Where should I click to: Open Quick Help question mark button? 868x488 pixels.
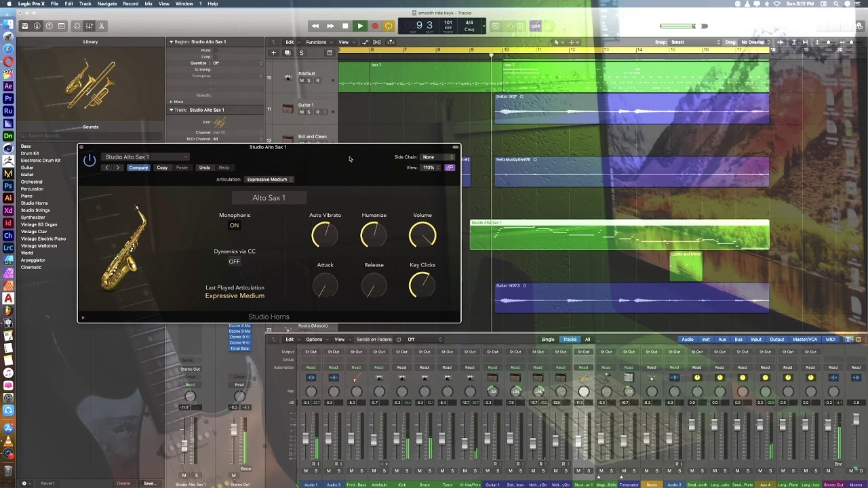point(49,26)
